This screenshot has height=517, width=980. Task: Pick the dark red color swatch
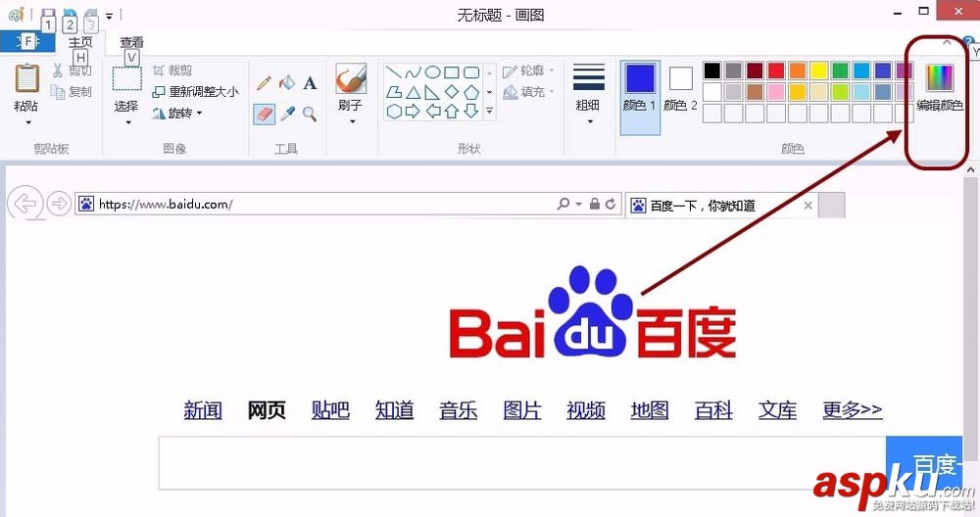755,70
